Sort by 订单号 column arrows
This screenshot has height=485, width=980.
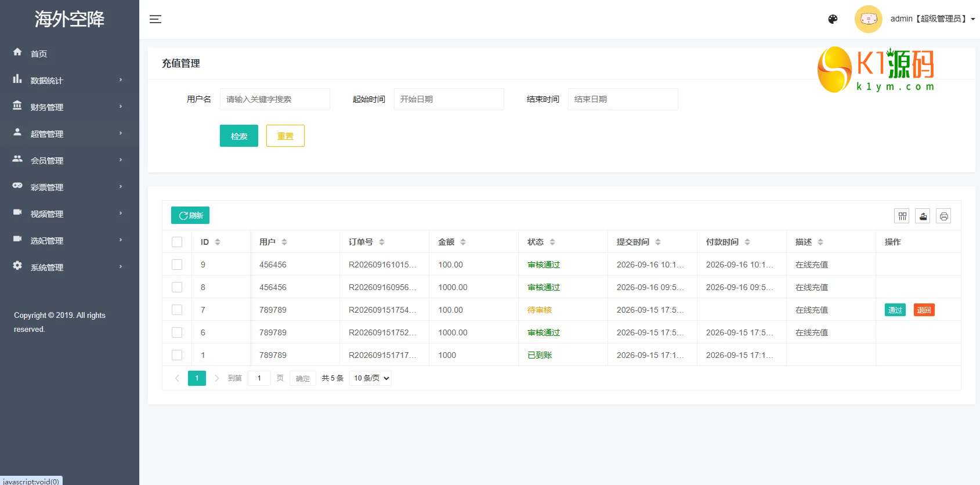pyautogui.click(x=382, y=242)
